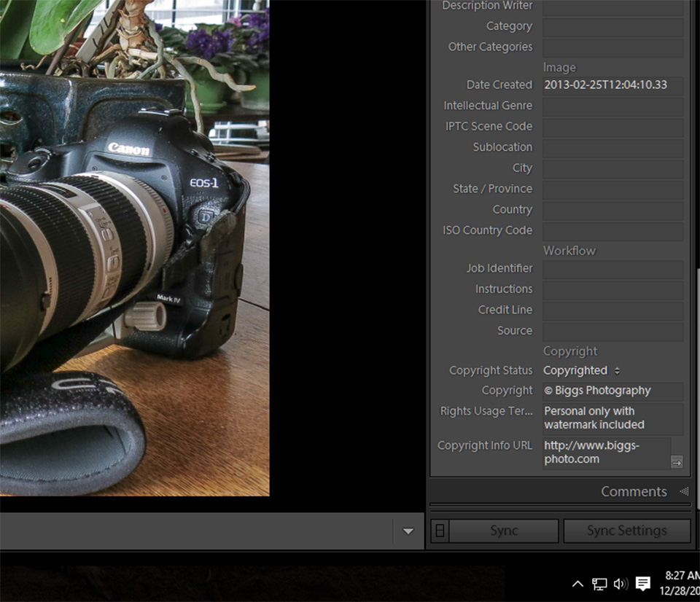Click the taskbar clock showing 8:27 AM
Viewport: 700px width, 602px height.
(x=681, y=583)
